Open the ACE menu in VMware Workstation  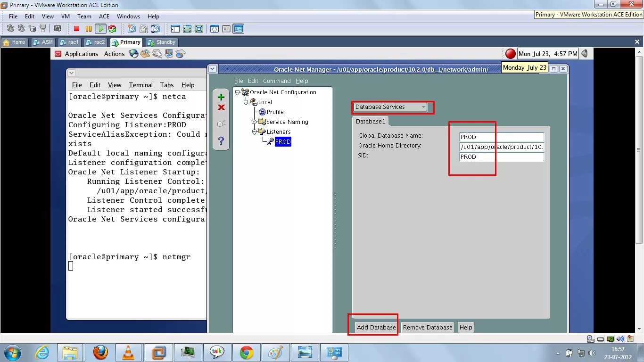pos(104,16)
